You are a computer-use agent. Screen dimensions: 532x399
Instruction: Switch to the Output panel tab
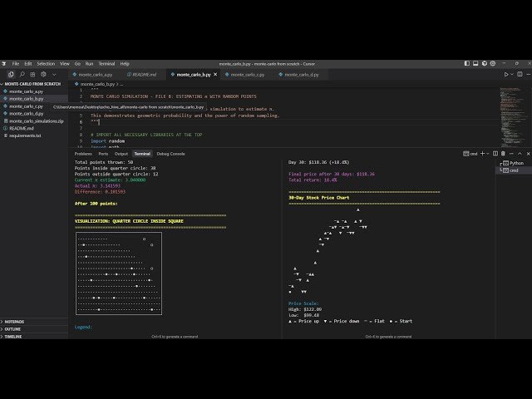[121, 154]
